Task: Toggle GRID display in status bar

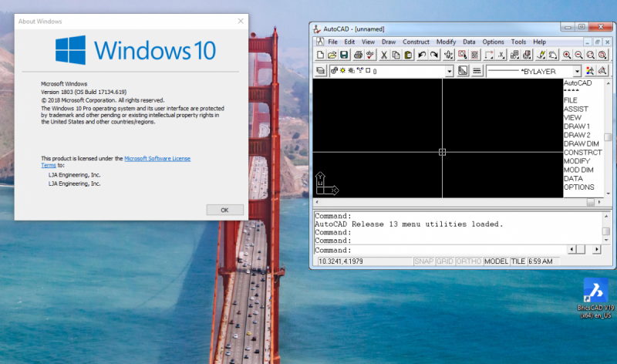Action: pos(445,261)
